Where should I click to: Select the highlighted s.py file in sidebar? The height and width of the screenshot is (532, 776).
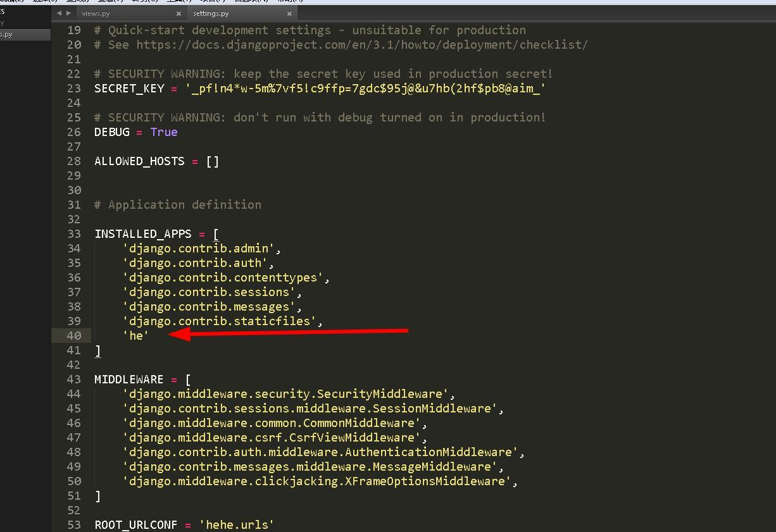25,34
